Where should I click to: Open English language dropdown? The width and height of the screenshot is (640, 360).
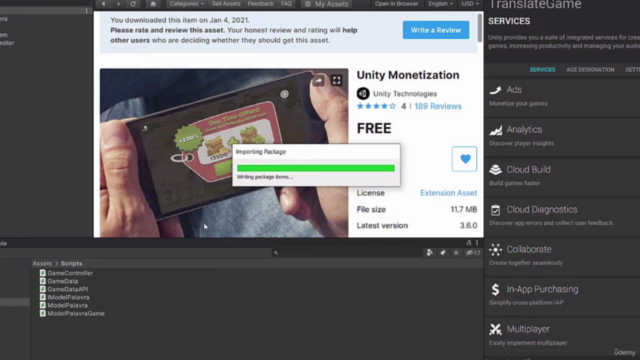click(x=440, y=4)
